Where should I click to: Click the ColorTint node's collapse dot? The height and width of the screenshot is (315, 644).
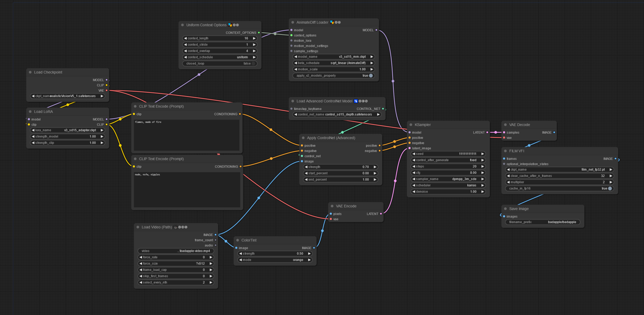237,240
